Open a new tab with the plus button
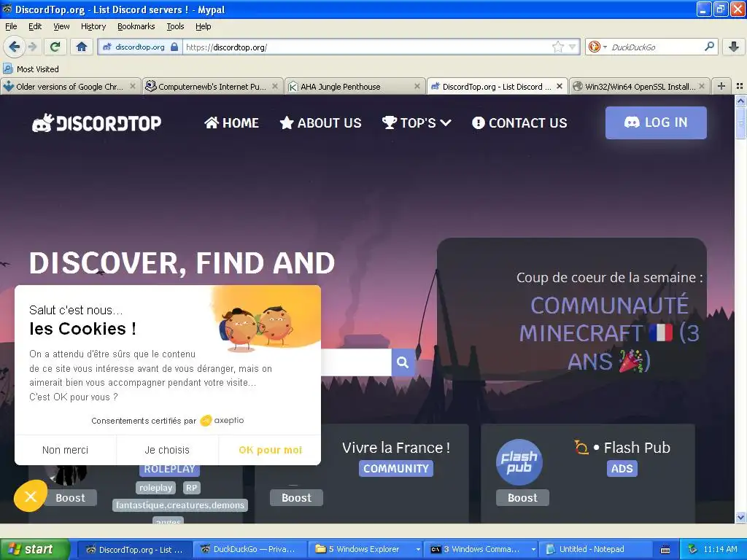Viewport: 747px width, 560px height. [x=721, y=86]
